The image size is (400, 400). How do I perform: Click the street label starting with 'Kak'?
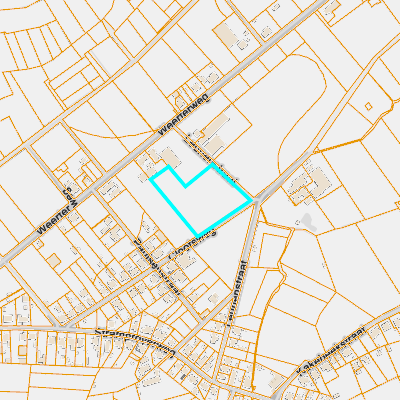[x=331, y=351]
